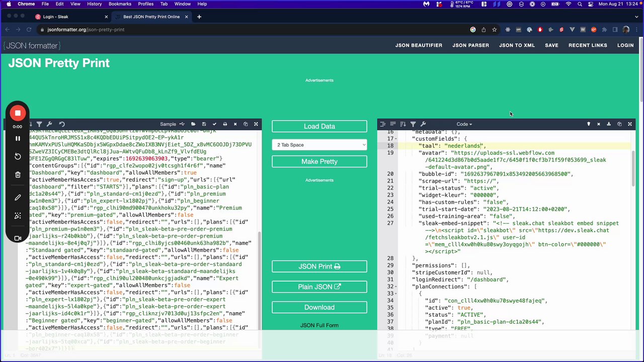This screenshot has width=644, height=362.
Task: Click the Load Data button
Action: point(319,126)
